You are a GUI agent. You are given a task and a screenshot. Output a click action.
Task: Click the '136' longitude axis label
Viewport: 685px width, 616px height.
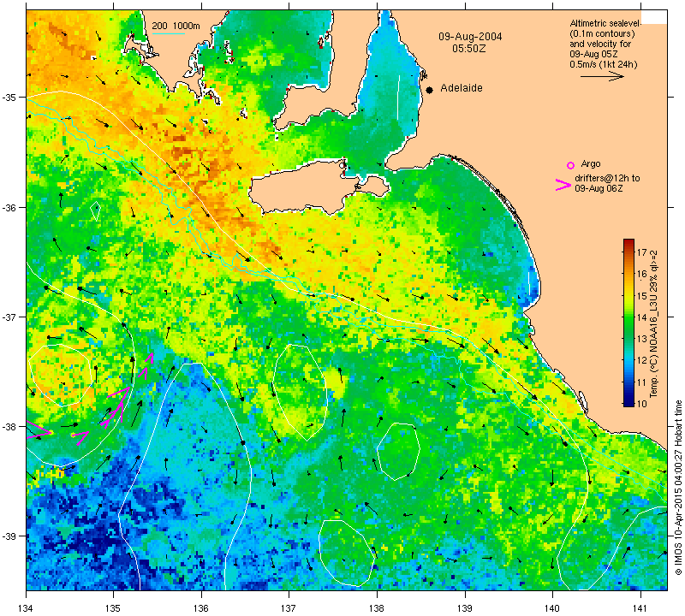click(201, 607)
